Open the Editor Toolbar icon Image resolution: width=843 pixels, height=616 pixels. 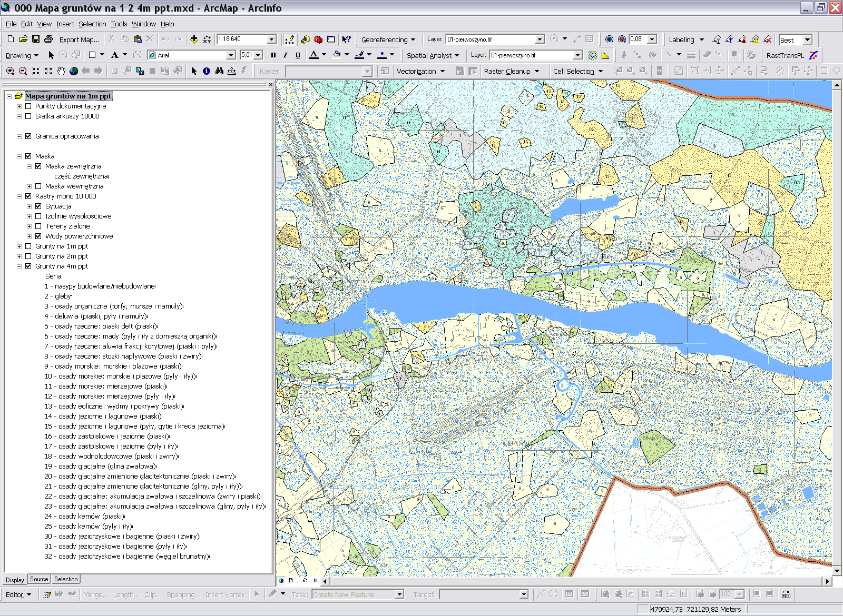point(289,39)
